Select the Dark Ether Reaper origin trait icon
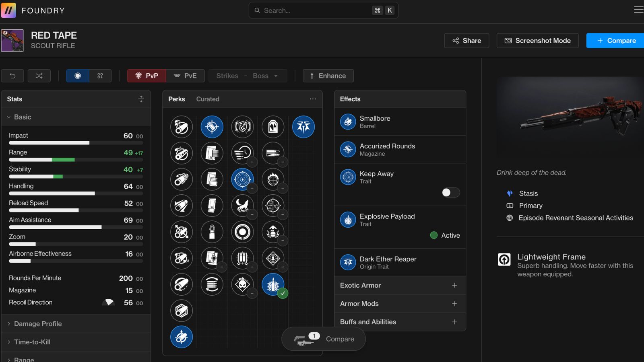This screenshot has width=644, height=362. point(303,127)
